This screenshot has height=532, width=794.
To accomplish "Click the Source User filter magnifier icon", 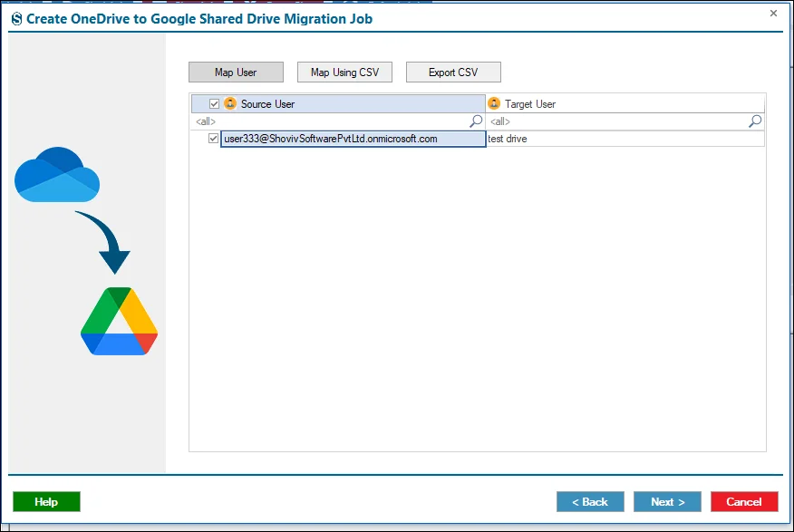I will [x=476, y=121].
